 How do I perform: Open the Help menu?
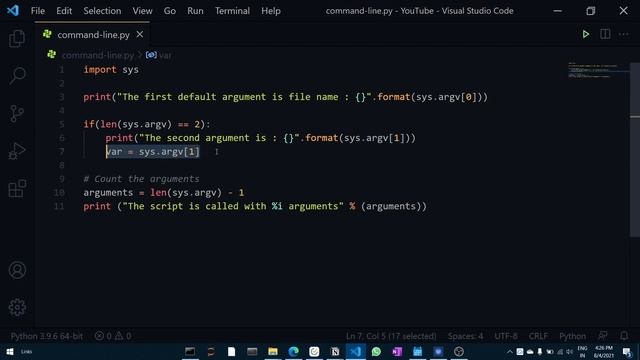[271, 11]
